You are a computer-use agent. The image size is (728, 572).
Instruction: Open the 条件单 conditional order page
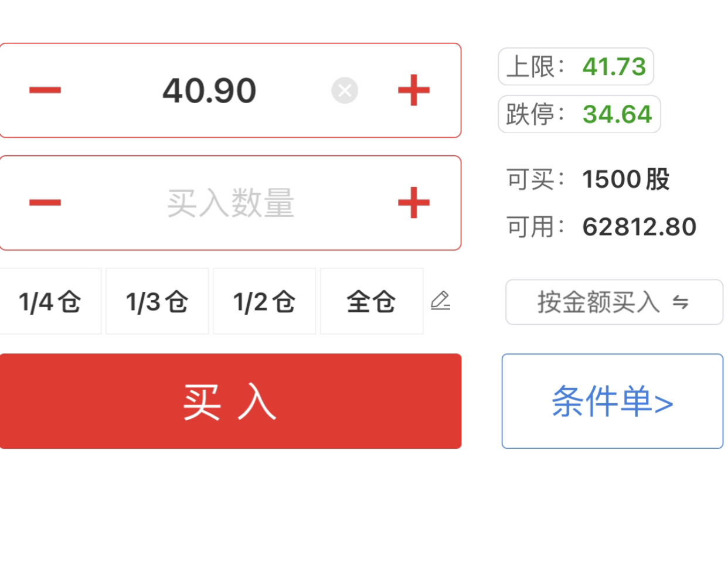coord(613,401)
